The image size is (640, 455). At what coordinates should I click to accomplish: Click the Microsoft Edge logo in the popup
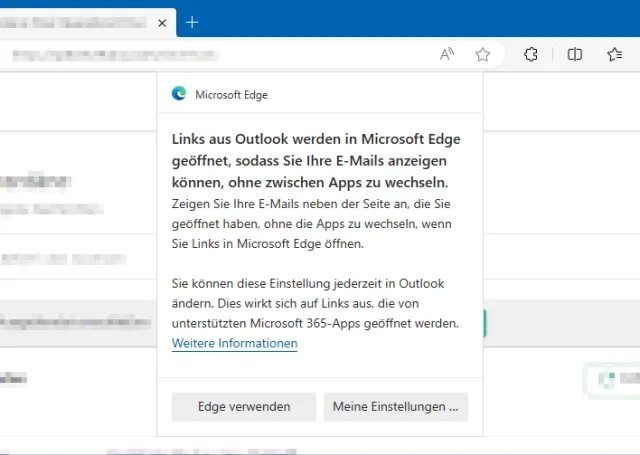point(179,94)
